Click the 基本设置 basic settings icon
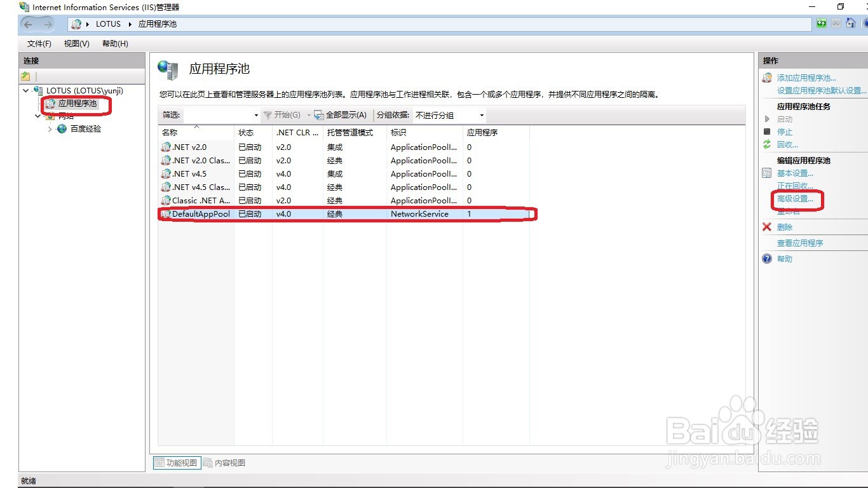Screen dimensions: 868x488 [766, 173]
